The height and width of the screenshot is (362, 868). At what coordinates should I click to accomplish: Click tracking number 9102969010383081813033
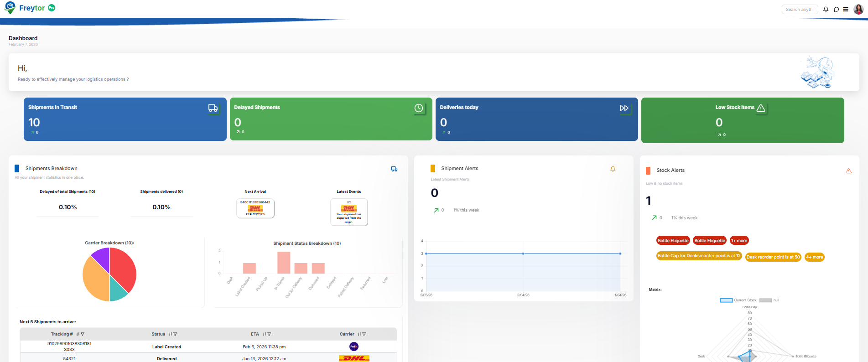(69, 346)
